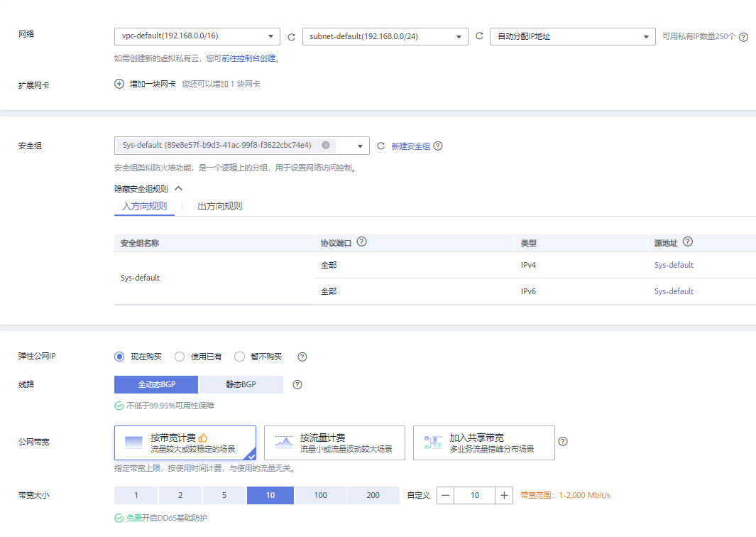Viewport: 756px width, 537px height.
Task: Open help next to 新建安全组
Action: (x=438, y=146)
